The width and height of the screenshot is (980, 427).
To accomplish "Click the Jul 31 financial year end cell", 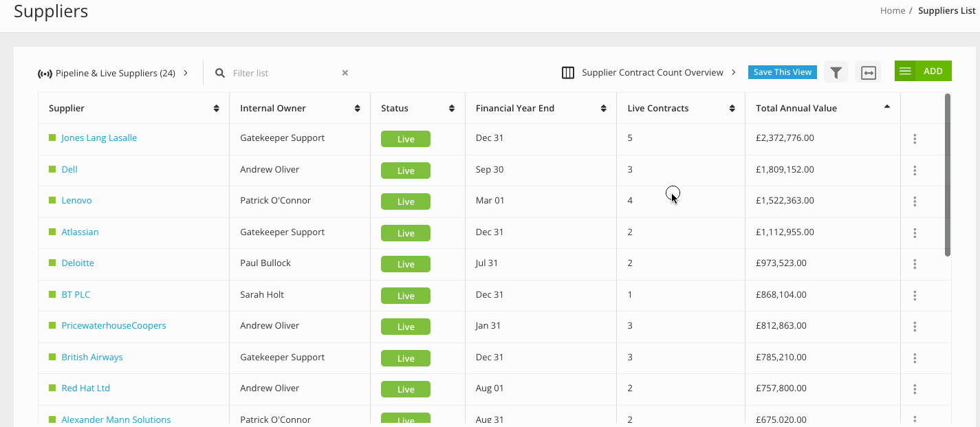I will coord(487,263).
